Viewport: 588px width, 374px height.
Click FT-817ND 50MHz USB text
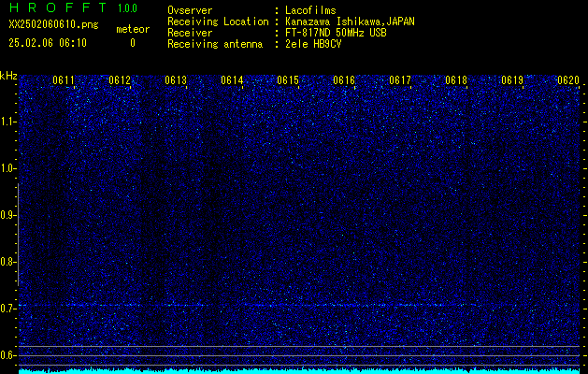[x=336, y=33]
